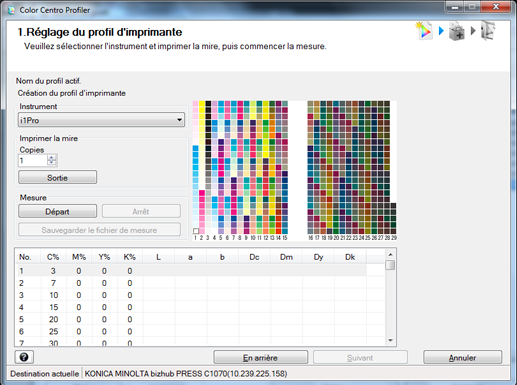This screenshot has height=385, width=517.
Task: Click the M% column header
Action: (x=79, y=257)
